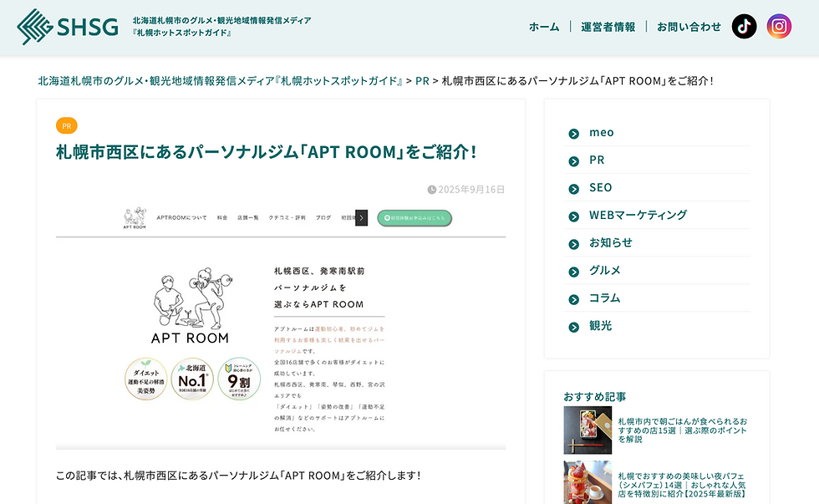Click the arrow icon beside コラム
The height and width of the screenshot is (504, 819).
pos(573,300)
